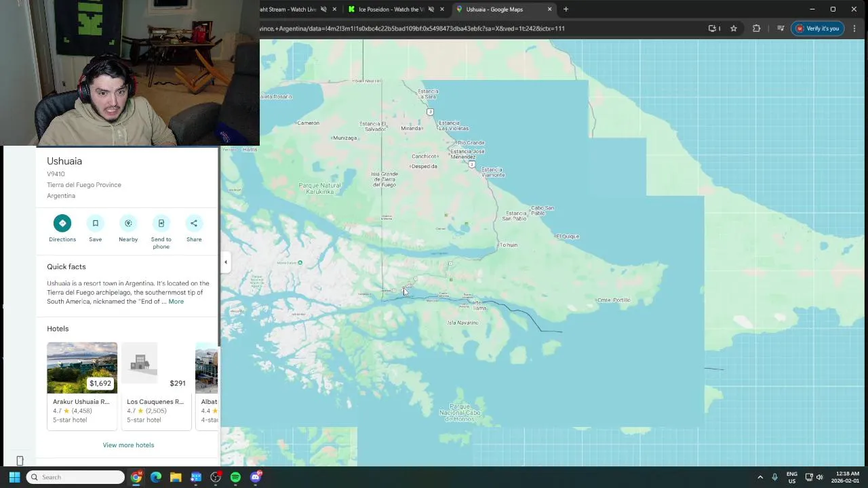This screenshot has width=868, height=488.
Task: Click the browser address bar URL
Action: click(412, 28)
